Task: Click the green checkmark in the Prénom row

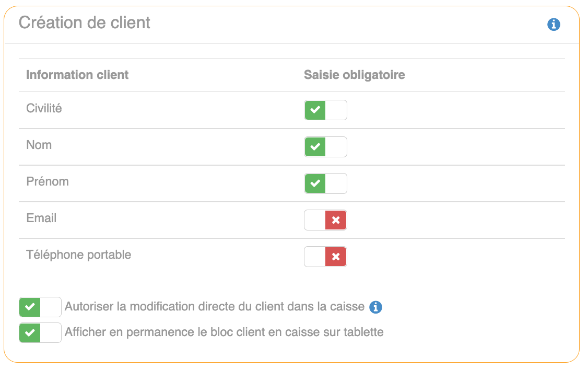Action: click(x=315, y=183)
